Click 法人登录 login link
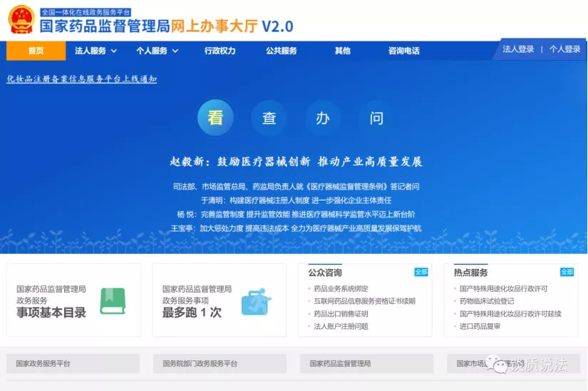 point(518,49)
